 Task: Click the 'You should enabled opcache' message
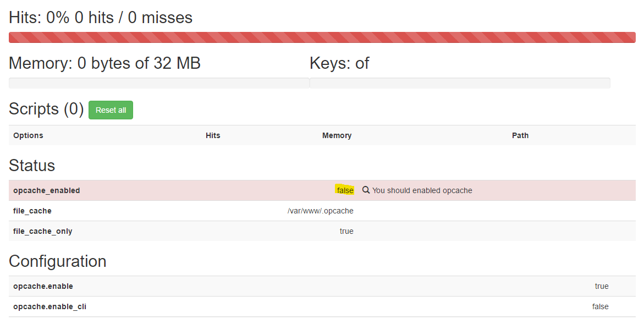click(x=422, y=190)
